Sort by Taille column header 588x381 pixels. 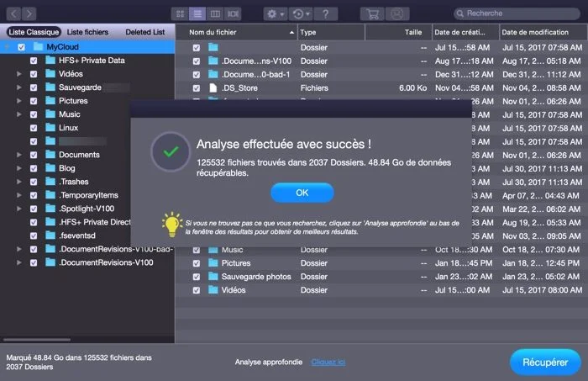(399, 32)
